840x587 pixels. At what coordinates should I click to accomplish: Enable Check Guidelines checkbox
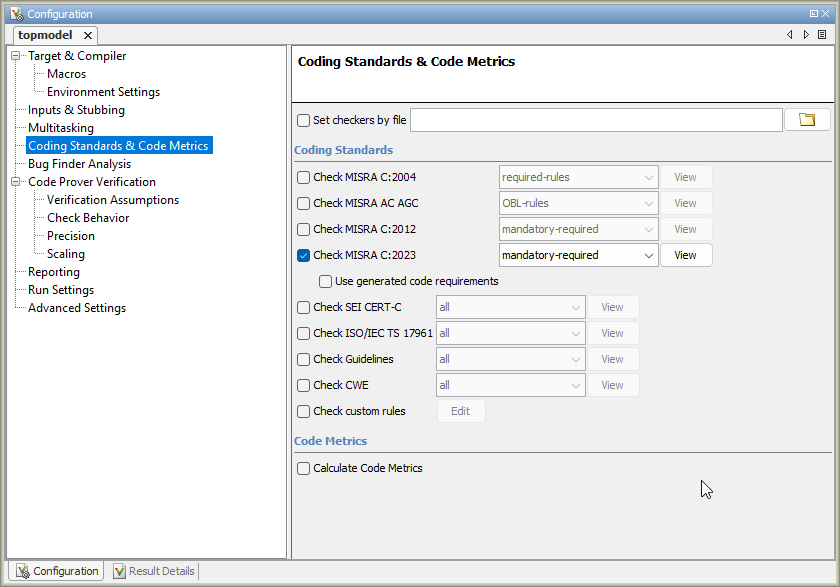[303, 359]
